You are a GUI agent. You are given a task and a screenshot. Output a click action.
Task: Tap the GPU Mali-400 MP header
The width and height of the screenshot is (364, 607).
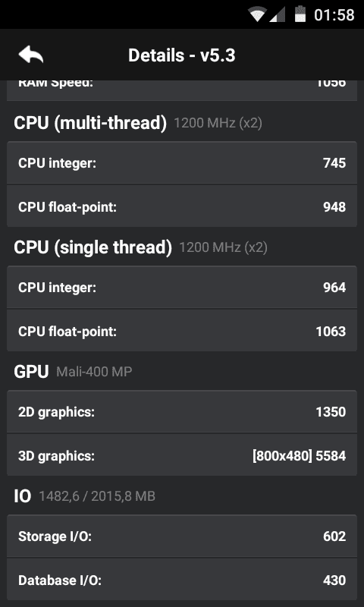pyautogui.click(x=73, y=372)
